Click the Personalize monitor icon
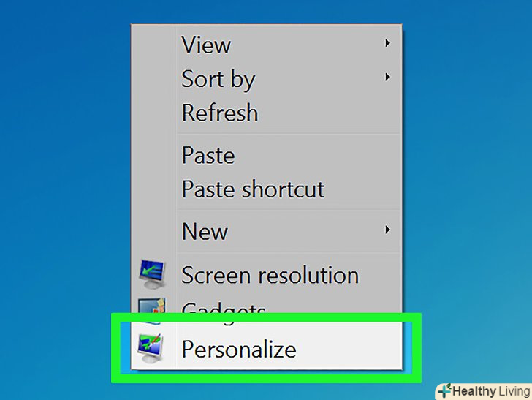This screenshot has height=400, width=532. pyautogui.click(x=153, y=348)
